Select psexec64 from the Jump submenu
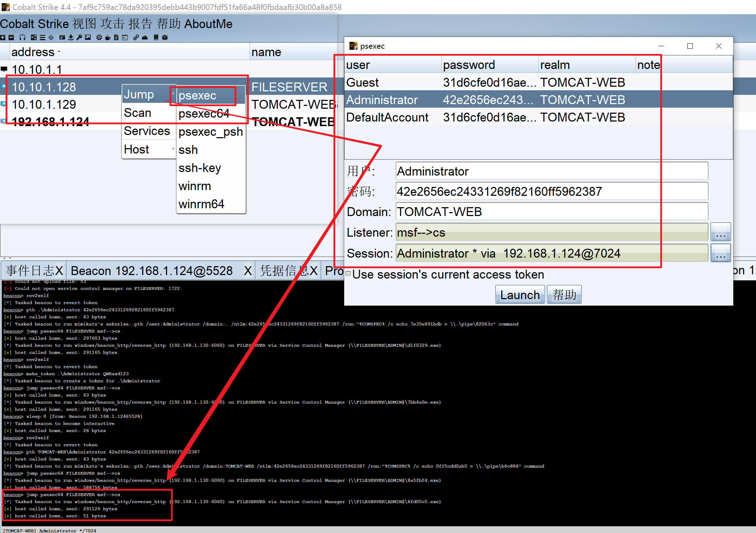The image size is (756, 533). [204, 114]
